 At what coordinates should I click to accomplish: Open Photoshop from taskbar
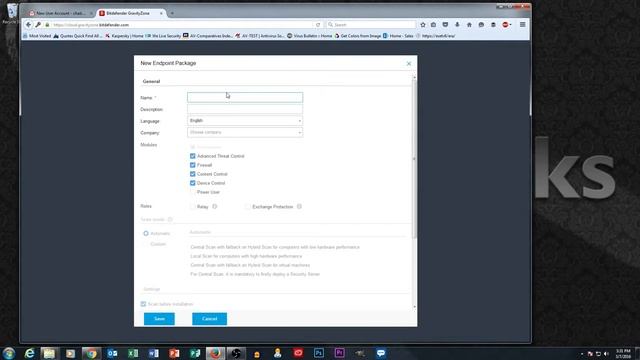(319, 353)
